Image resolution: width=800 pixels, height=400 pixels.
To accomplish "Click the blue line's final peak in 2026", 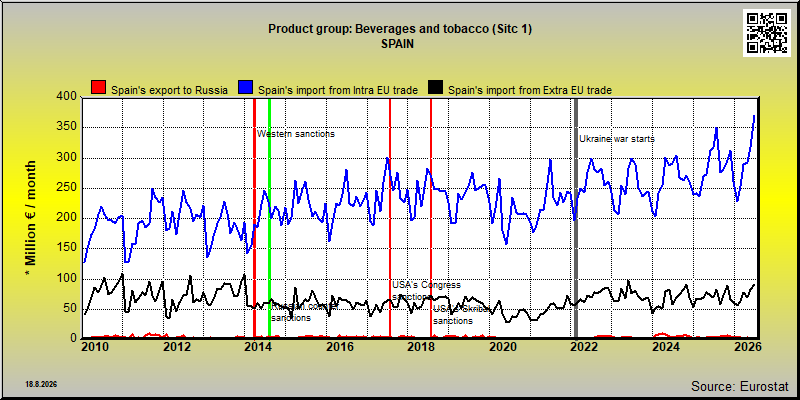I will 754,116.
